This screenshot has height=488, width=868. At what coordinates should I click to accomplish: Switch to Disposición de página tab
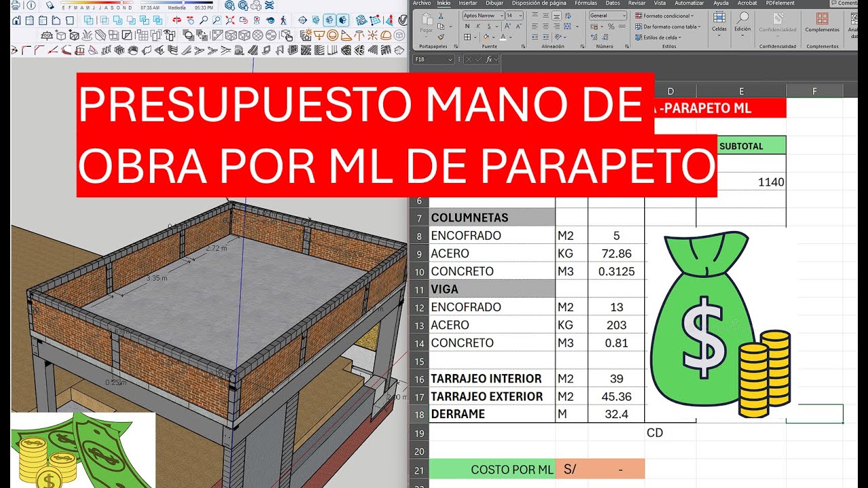click(x=539, y=3)
